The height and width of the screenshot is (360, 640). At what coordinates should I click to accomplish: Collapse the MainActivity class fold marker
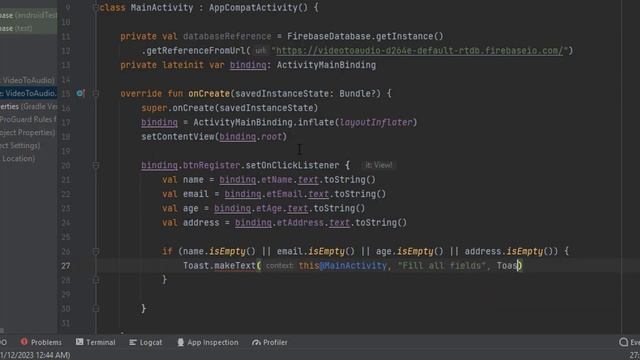coord(96,7)
